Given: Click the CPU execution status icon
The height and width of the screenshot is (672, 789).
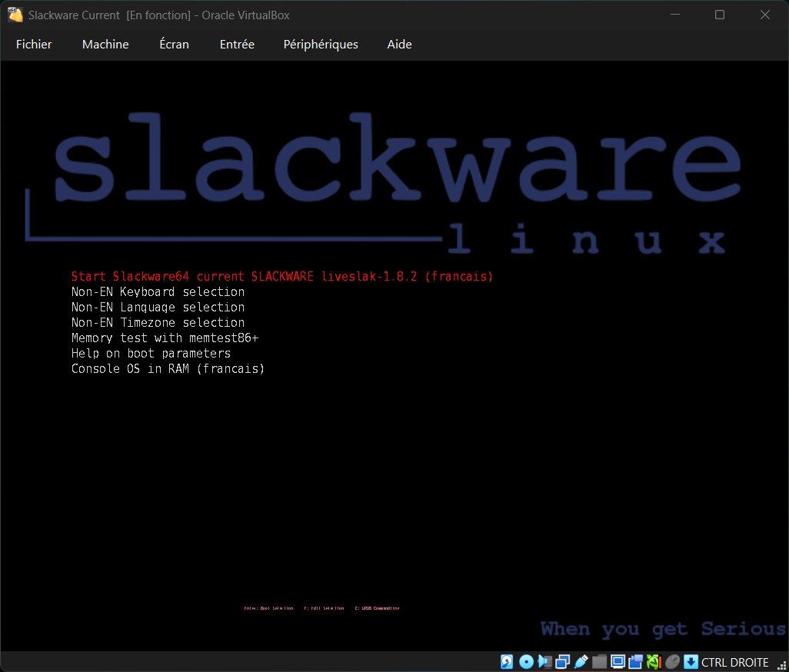Looking at the screenshot, I should (x=654, y=662).
